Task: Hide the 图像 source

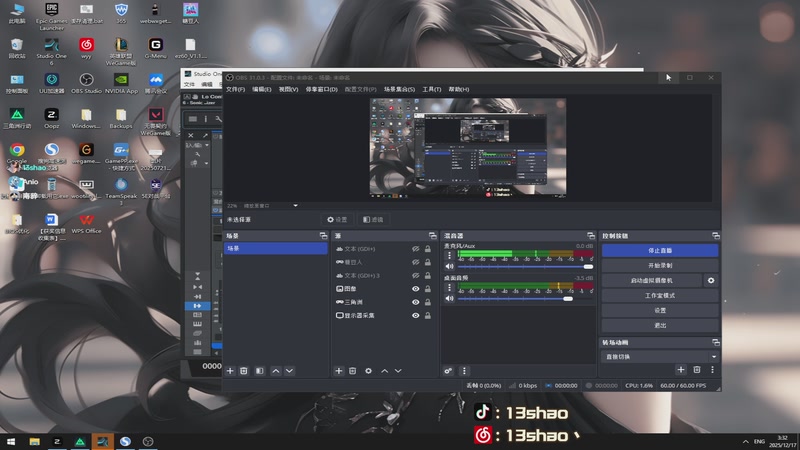Action: [x=416, y=289]
